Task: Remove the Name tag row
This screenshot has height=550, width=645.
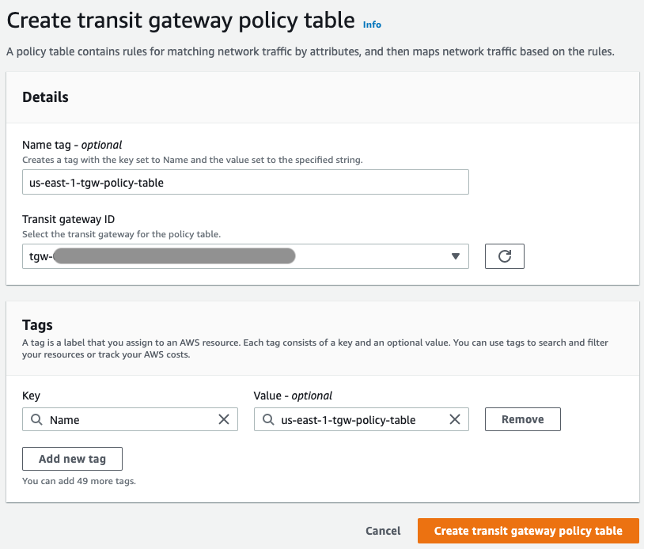Action: point(522,420)
